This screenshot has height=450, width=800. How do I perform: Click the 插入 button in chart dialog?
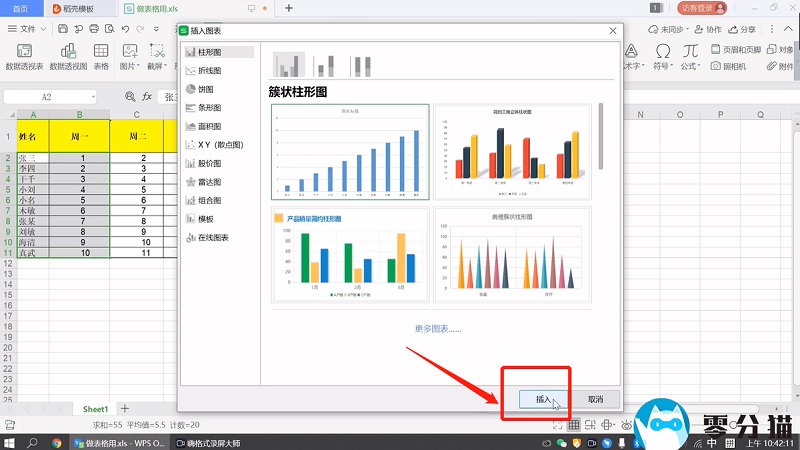pyautogui.click(x=543, y=399)
